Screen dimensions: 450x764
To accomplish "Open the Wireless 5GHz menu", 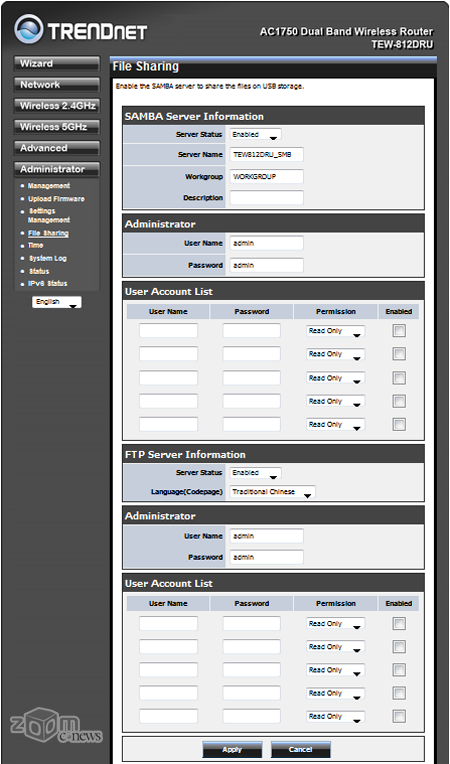I will tap(57, 127).
